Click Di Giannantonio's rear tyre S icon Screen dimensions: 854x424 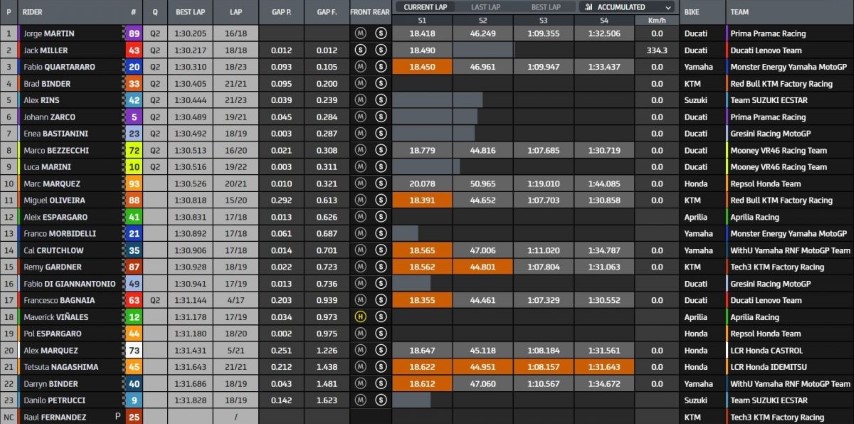coord(381,283)
